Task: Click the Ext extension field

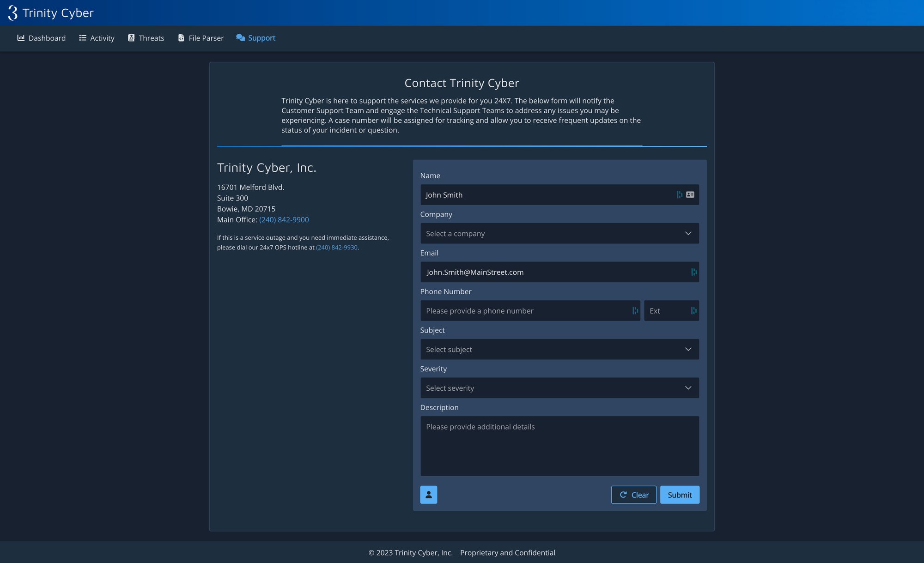Action: pos(671,311)
